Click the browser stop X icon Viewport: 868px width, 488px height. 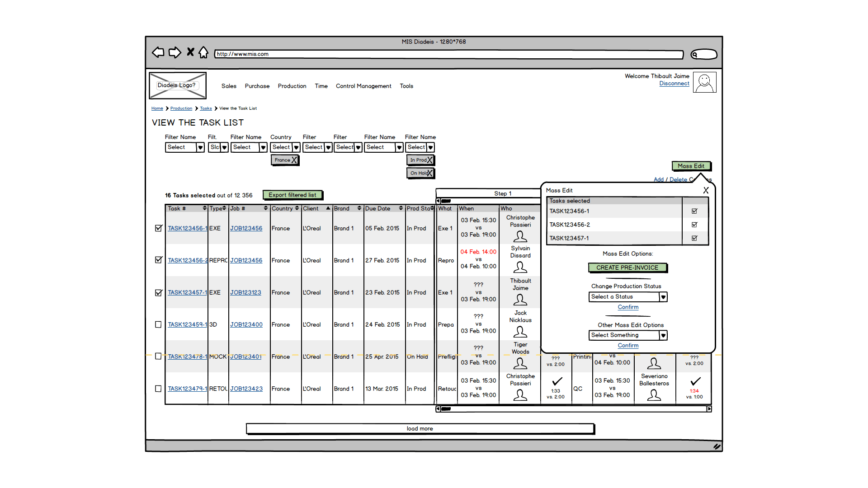(190, 52)
